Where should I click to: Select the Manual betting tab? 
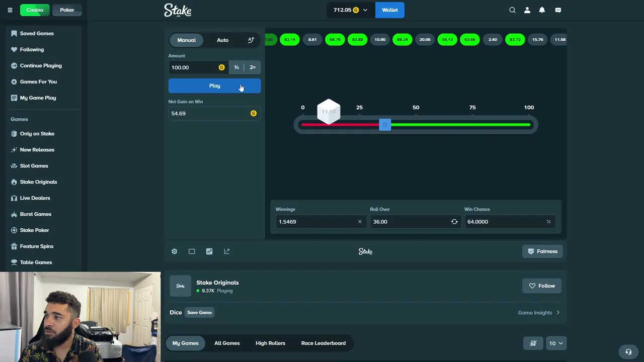(x=187, y=40)
